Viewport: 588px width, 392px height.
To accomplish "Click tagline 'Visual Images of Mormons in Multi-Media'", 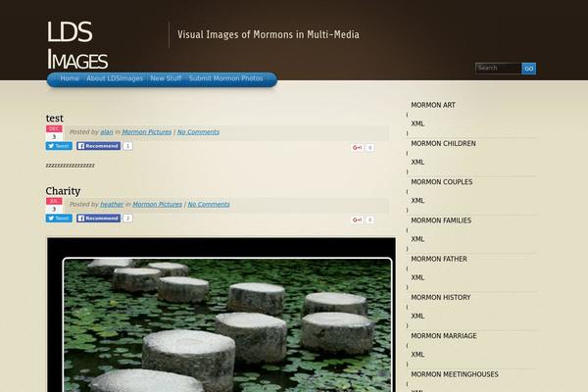I will [269, 34].
